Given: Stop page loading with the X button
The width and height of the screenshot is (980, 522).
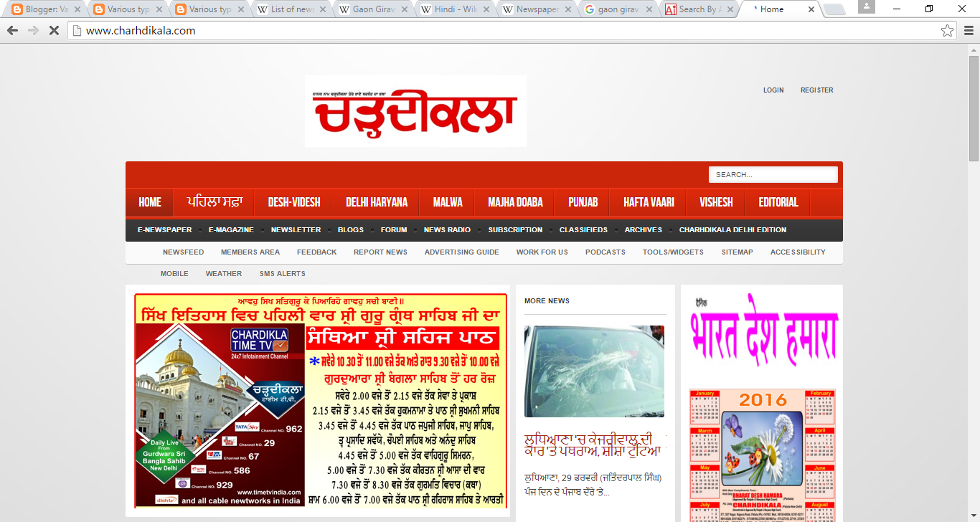Looking at the screenshot, I should 54,31.
